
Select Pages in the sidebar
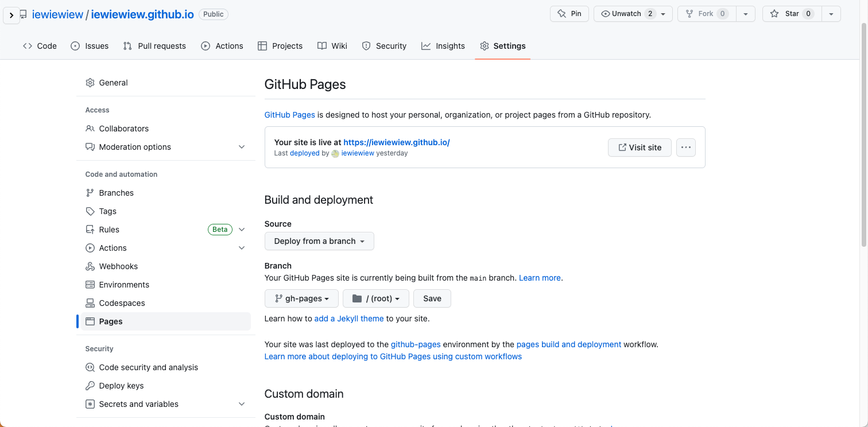pos(165,321)
